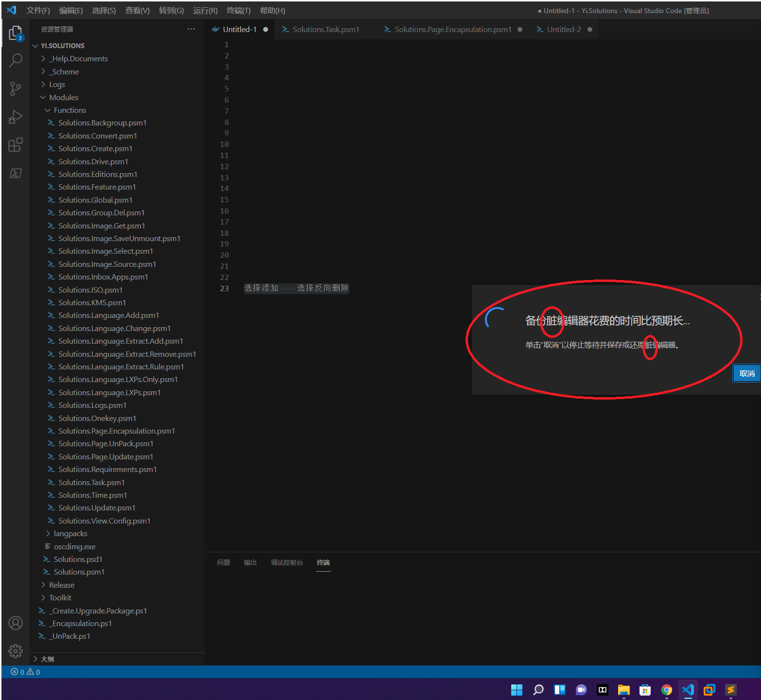Open the Source Control view
Image resolution: width=761 pixels, height=700 pixels.
[16, 88]
